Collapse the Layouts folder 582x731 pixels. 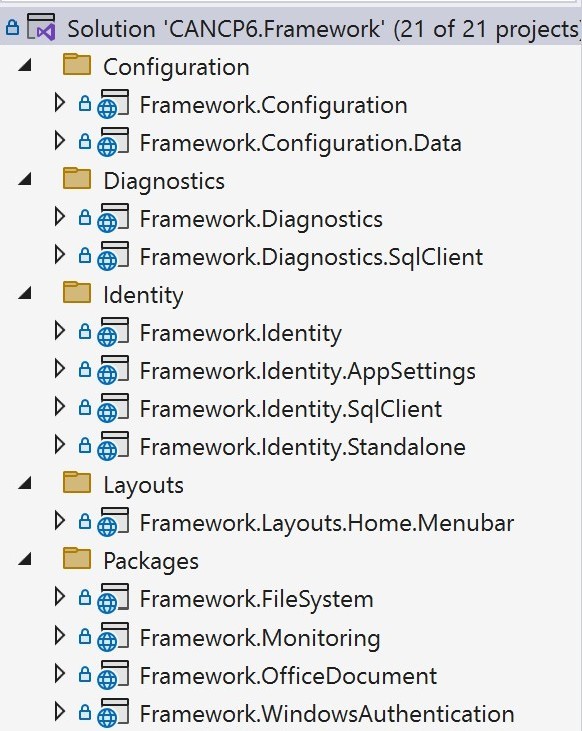25,483
